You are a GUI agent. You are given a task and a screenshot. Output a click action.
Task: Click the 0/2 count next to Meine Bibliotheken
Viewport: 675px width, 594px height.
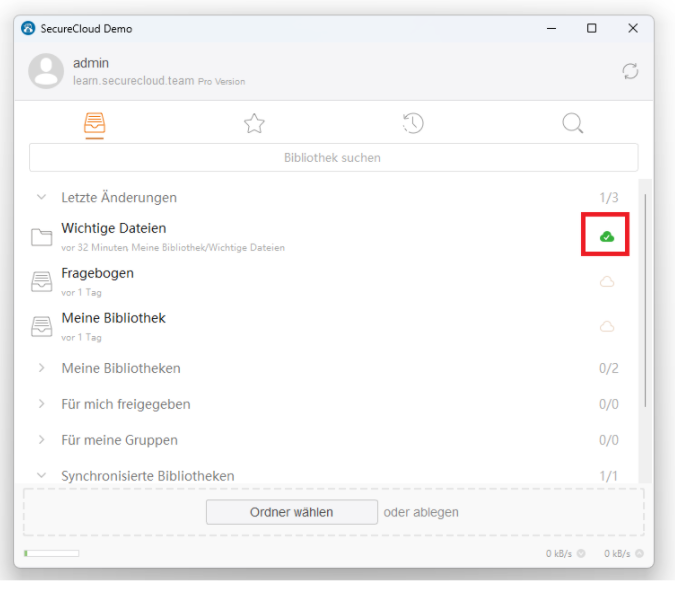609,368
